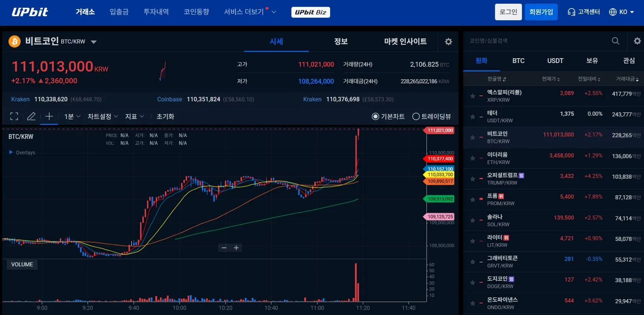Star the 라이터 row as favorite
This screenshot has height=315, width=644.
coord(472,241)
